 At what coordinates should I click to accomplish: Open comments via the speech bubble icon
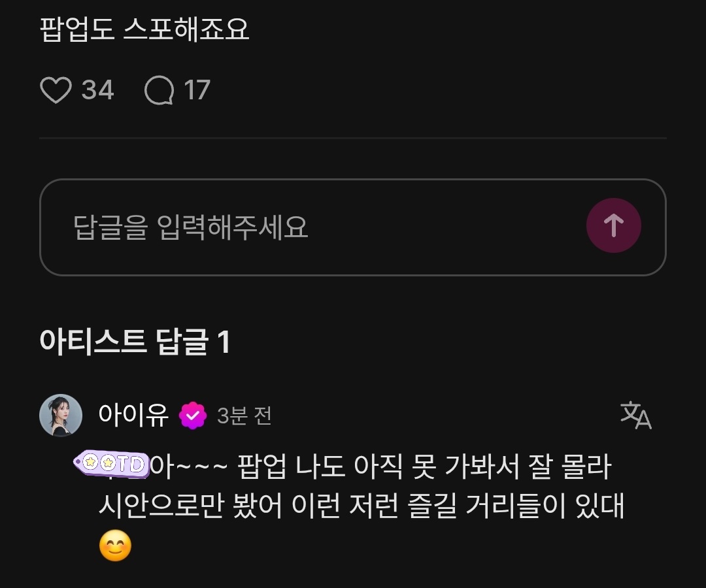coord(160,90)
